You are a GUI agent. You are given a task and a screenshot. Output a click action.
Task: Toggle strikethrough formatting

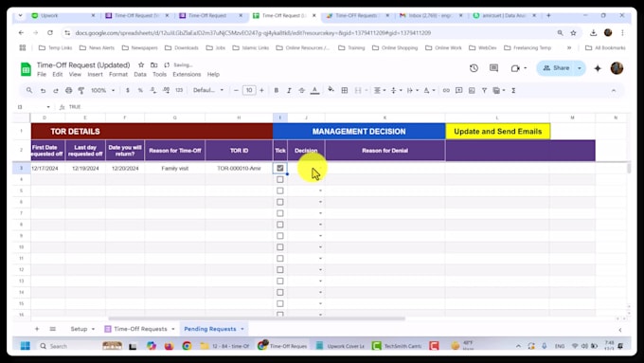pos(302,90)
